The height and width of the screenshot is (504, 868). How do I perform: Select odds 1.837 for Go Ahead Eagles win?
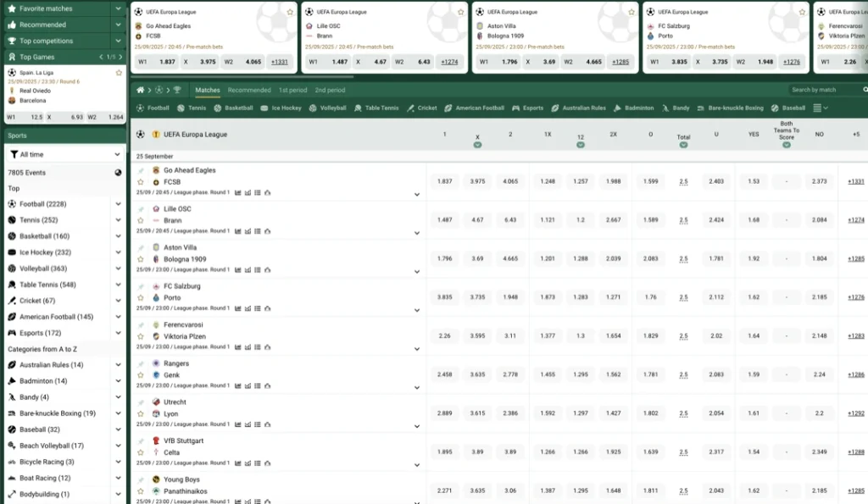pyautogui.click(x=444, y=181)
